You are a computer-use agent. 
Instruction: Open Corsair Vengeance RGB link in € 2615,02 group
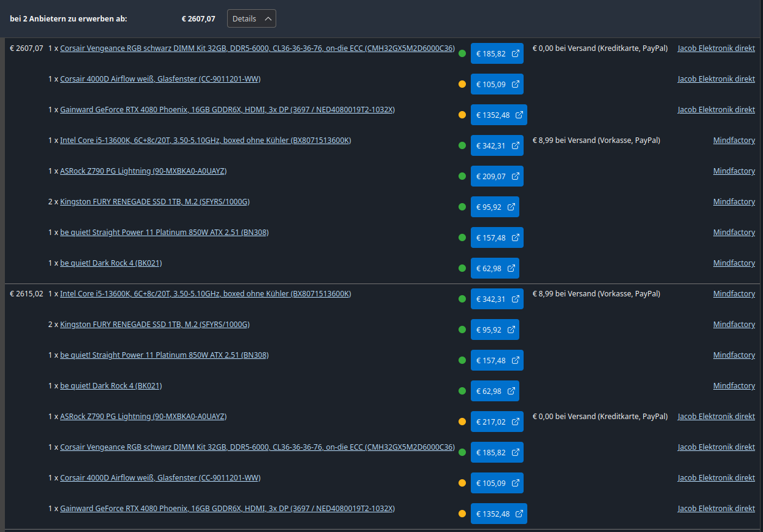click(257, 447)
